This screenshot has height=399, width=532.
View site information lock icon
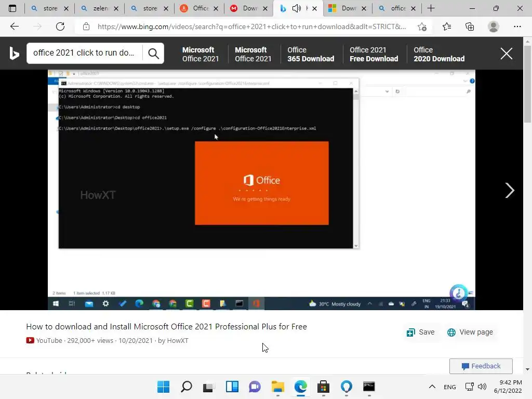(86, 26)
